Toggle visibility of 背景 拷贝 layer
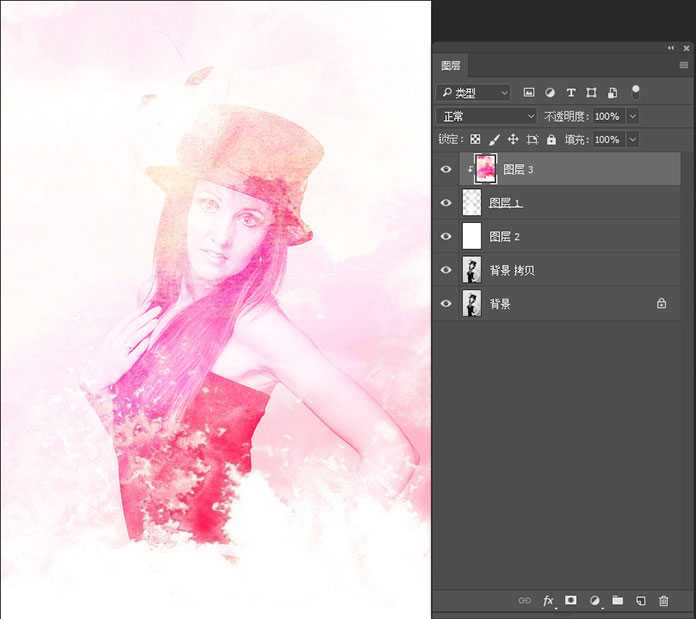 pos(446,270)
